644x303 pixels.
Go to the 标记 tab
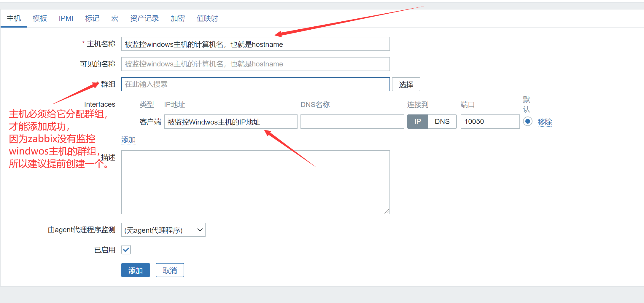click(92, 18)
